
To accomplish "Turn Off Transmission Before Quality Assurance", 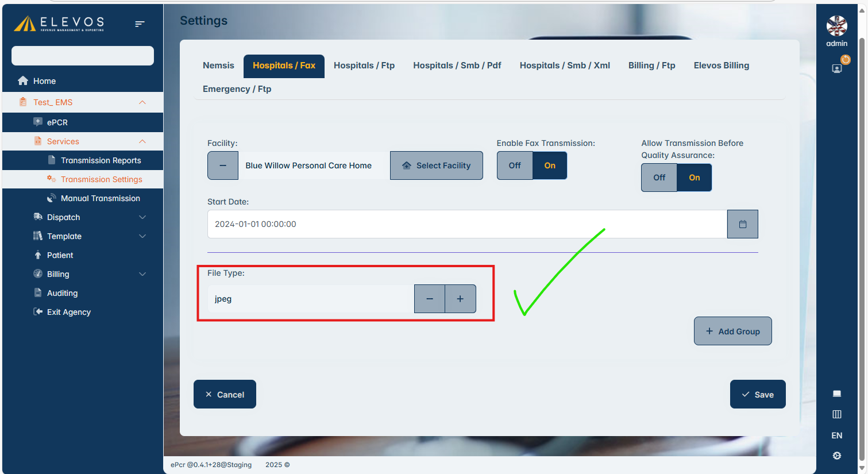I will [659, 178].
